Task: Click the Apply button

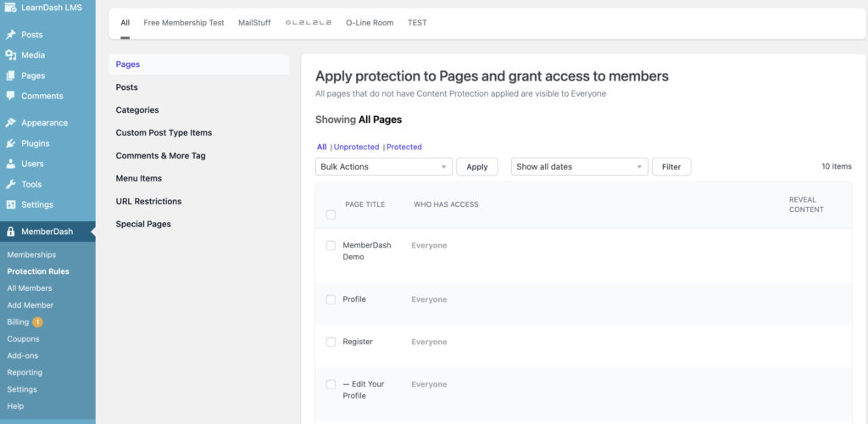Action: 476,166
